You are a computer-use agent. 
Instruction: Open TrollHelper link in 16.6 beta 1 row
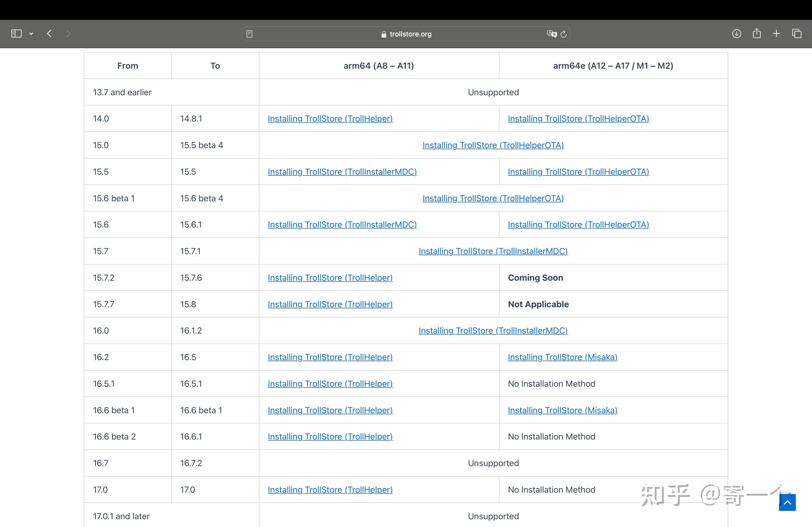tap(330, 411)
